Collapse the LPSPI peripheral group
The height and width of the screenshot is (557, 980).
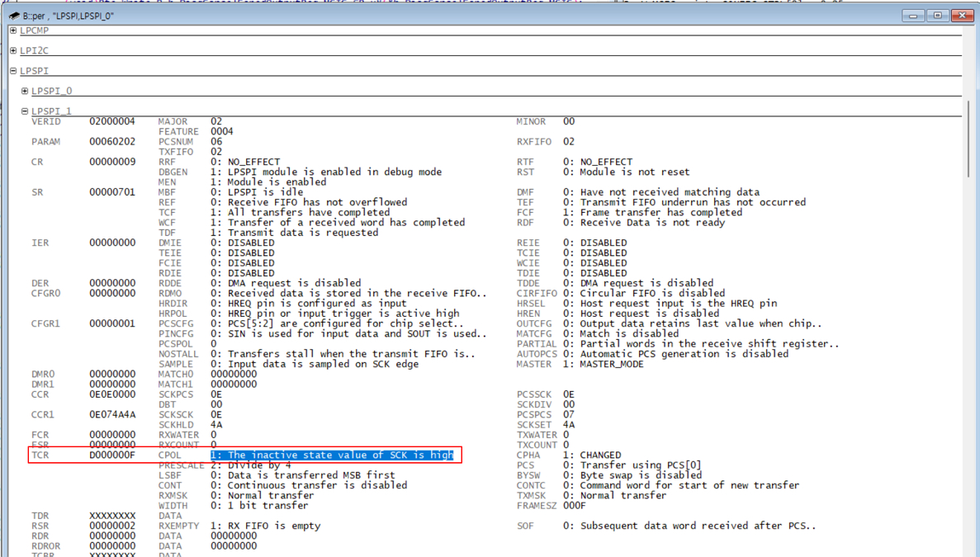pyautogui.click(x=12, y=70)
